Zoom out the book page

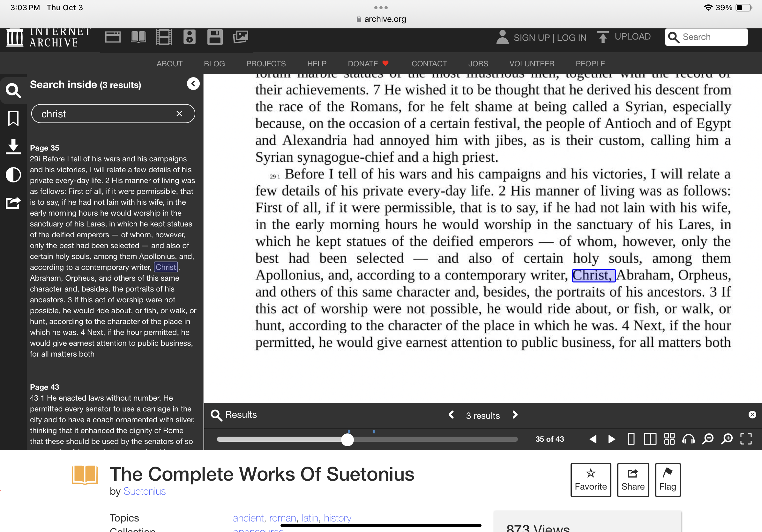(x=707, y=439)
